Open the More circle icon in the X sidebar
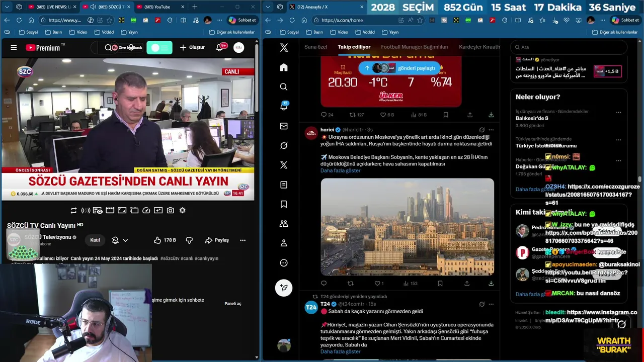The image size is (644, 362). pyautogui.click(x=284, y=263)
